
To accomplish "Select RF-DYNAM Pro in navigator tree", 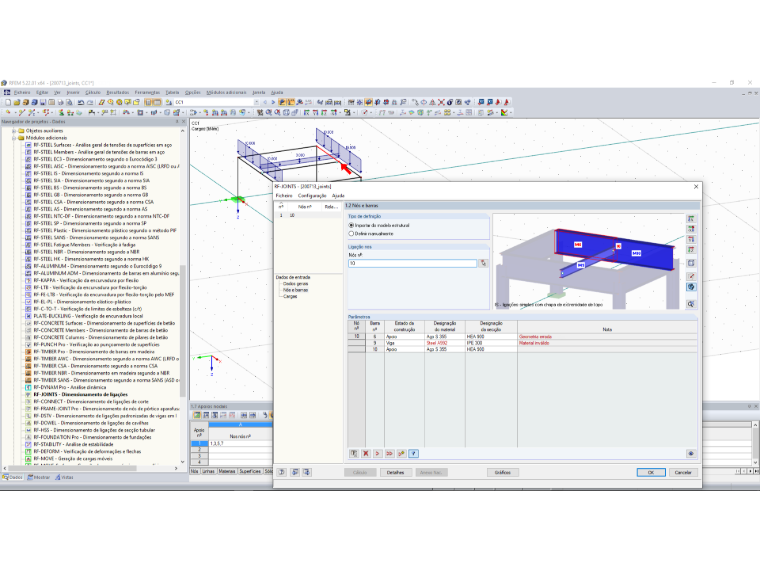I will (x=70, y=387).
